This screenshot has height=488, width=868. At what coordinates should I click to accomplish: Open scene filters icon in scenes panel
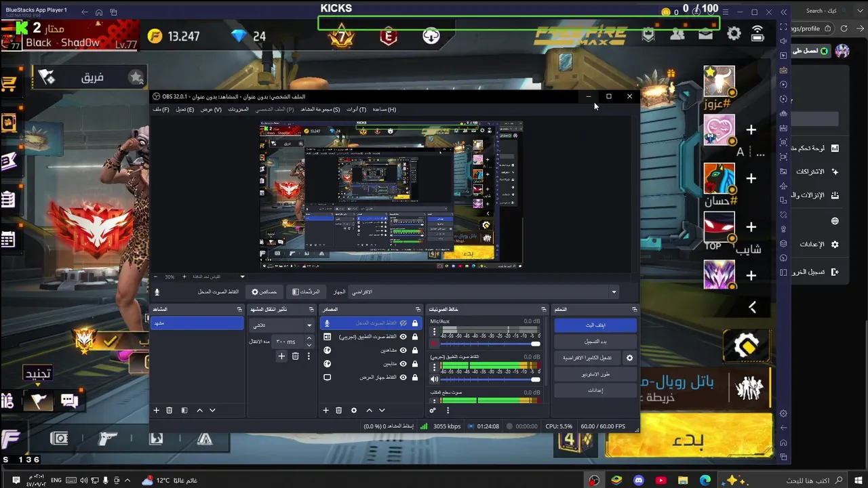184,410
